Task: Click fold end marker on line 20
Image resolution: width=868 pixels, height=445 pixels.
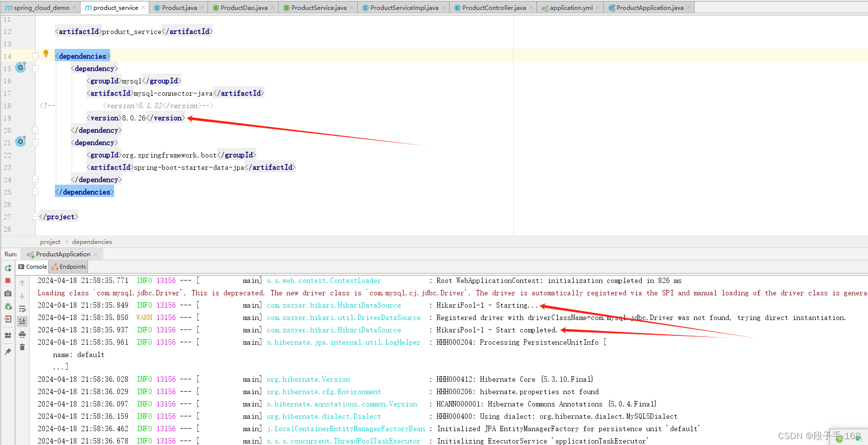Action: 36,130
